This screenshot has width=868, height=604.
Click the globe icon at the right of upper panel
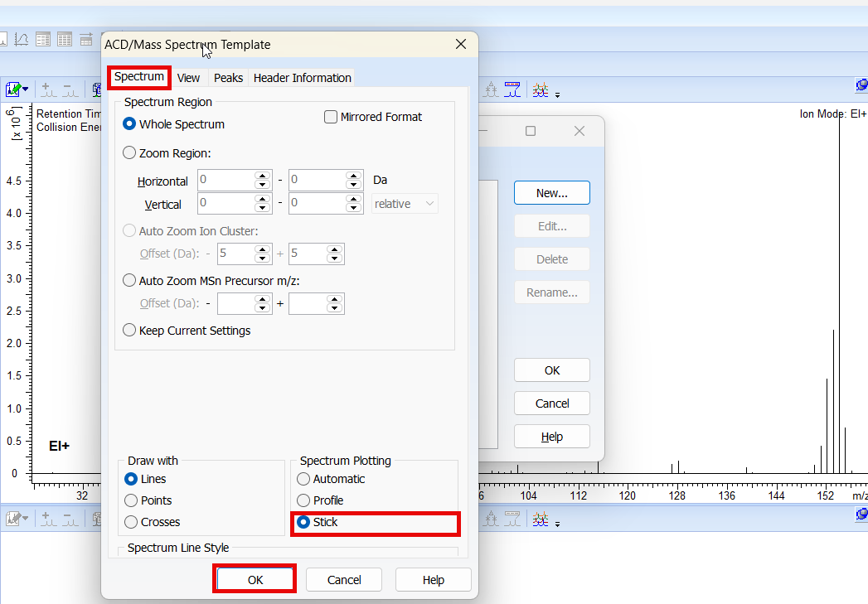pyautogui.click(x=861, y=85)
